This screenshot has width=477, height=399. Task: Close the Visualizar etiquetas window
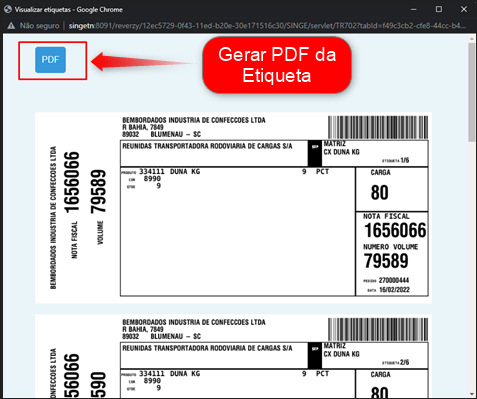click(464, 9)
